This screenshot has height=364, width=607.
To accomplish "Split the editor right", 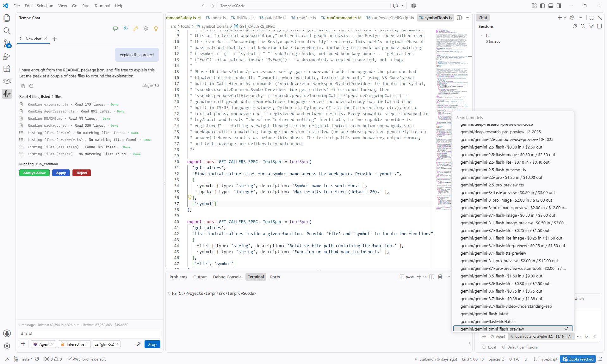I will pyautogui.click(x=459, y=18).
